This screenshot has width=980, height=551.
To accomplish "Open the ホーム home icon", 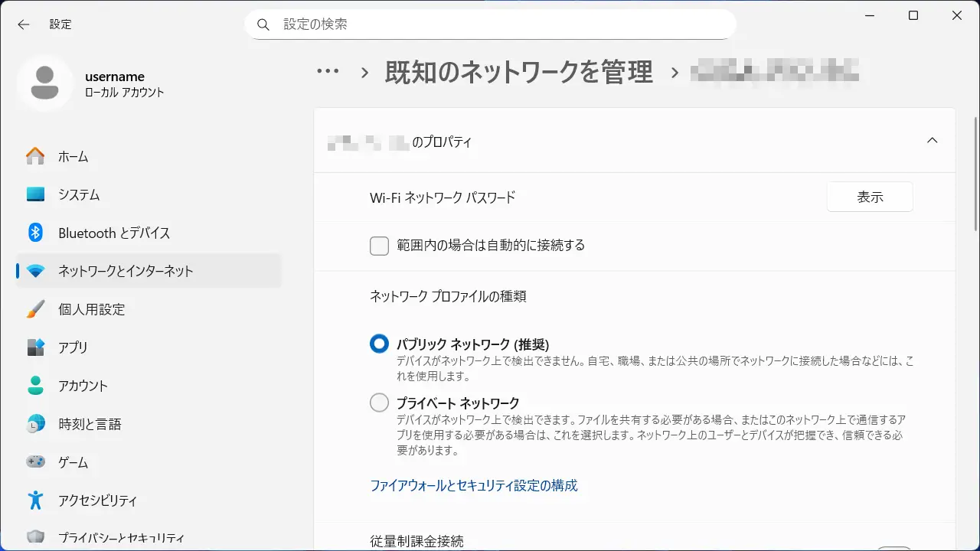I will [x=35, y=156].
